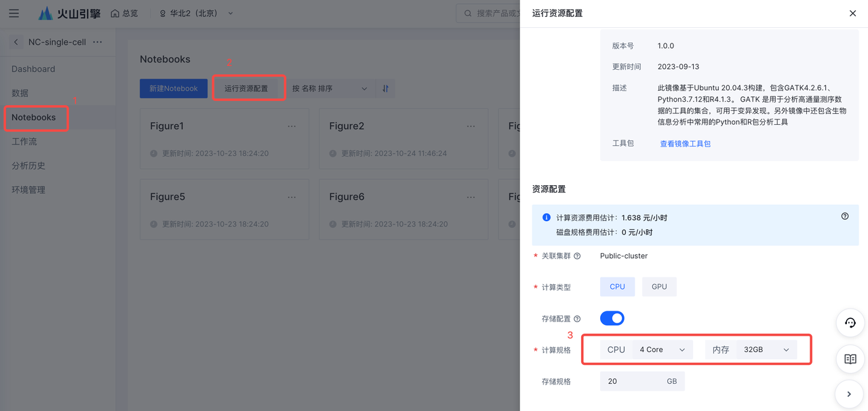Open the 内存 32GB dropdown
Image resolution: width=868 pixels, height=411 pixels.
point(767,350)
